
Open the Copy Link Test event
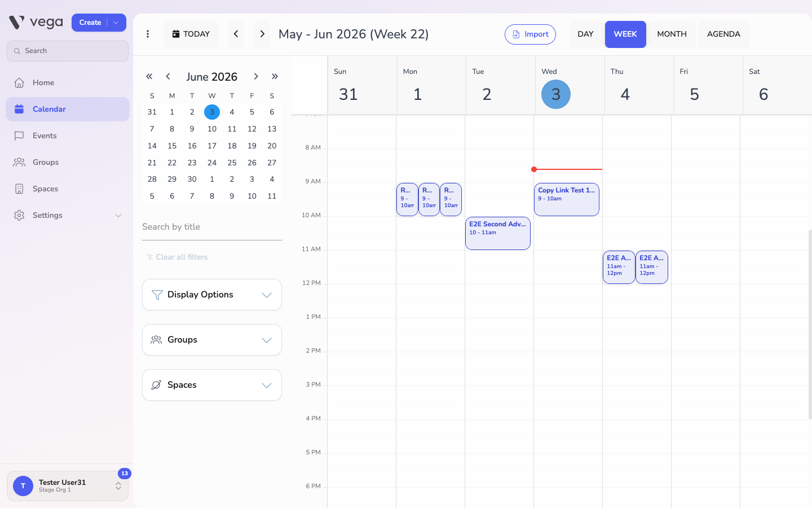click(566, 199)
